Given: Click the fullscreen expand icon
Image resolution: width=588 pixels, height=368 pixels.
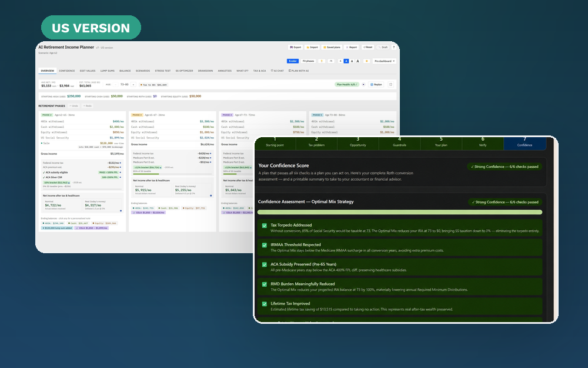Looking at the screenshot, I should [390, 84].
